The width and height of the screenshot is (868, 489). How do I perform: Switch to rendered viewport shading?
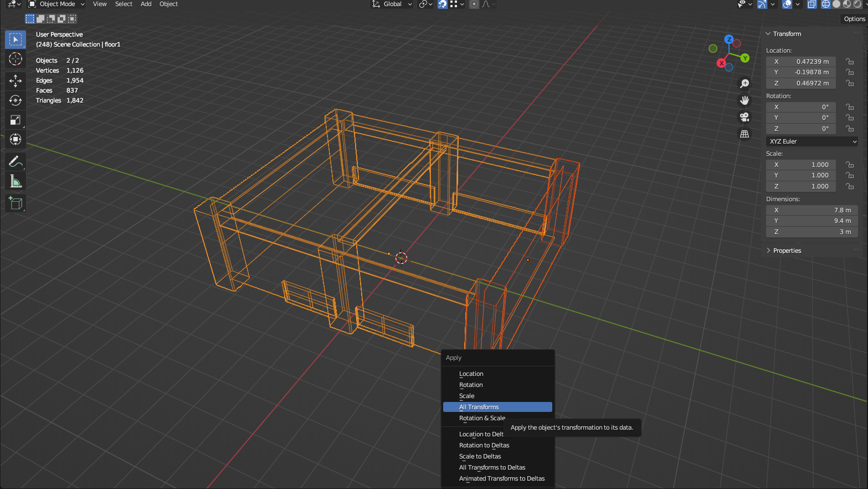(x=857, y=4)
